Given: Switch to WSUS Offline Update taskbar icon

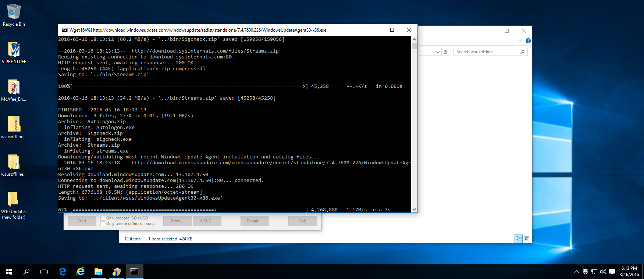Looking at the screenshot, I should coord(116,272).
